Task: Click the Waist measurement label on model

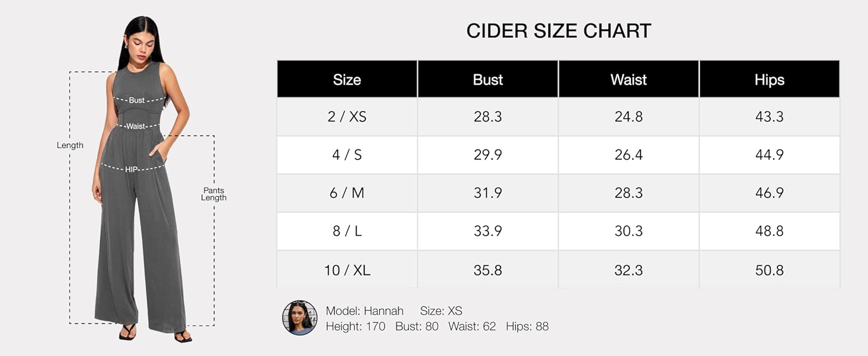Action: (136, 126)
